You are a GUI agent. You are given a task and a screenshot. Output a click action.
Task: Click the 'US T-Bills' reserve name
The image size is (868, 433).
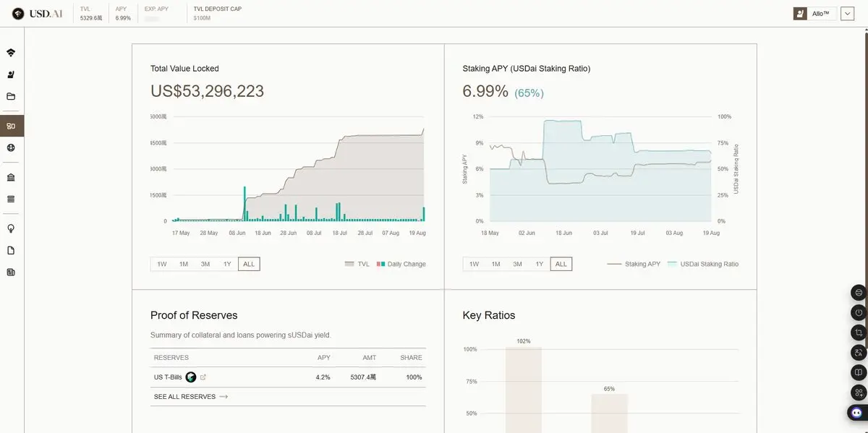click(x=168, y=377)
